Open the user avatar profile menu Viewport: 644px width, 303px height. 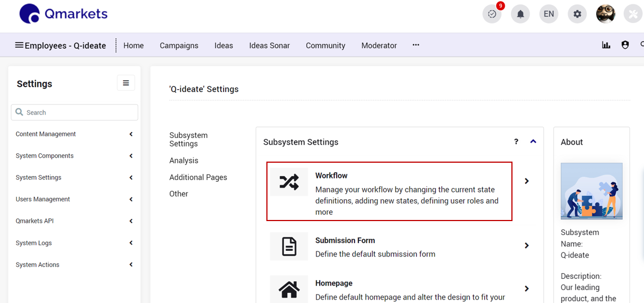[x=606, y=14]
